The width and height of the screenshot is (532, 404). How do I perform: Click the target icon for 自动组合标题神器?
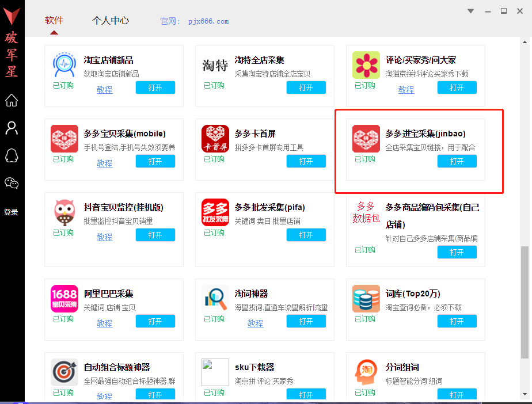[x=64, y=372]
